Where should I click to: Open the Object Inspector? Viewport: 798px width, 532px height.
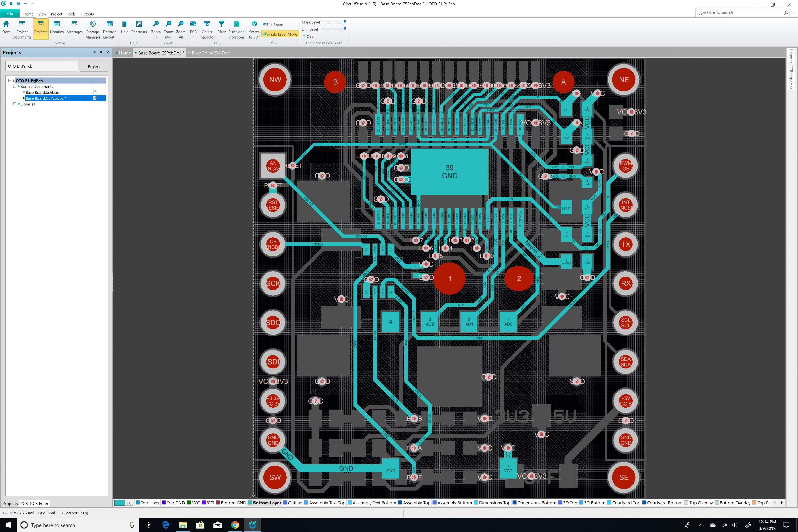207,30
